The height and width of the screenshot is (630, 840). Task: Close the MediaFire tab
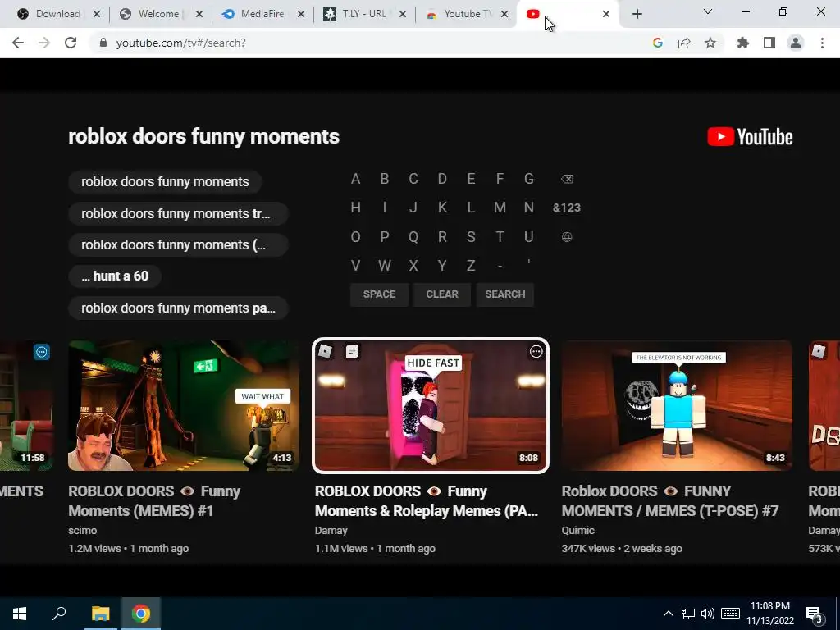301,15
